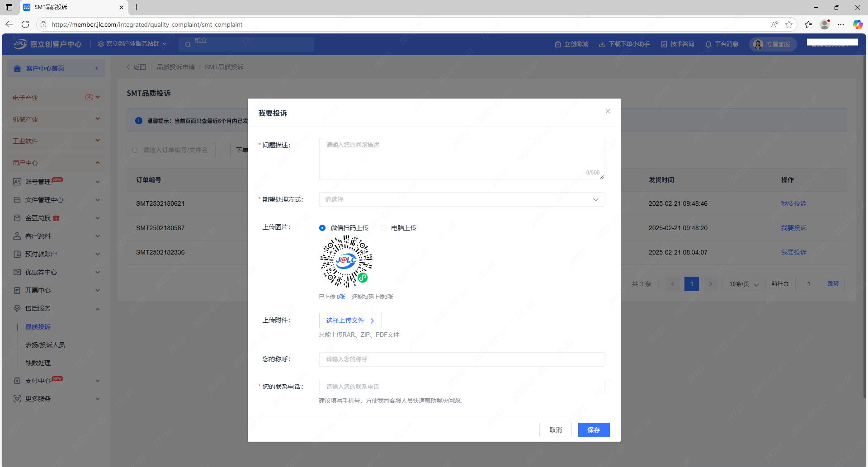This screenshot has height=467, width=868.
Task: Go to 客户中心首页 in sidebar
Action: (x=56, y=68)
